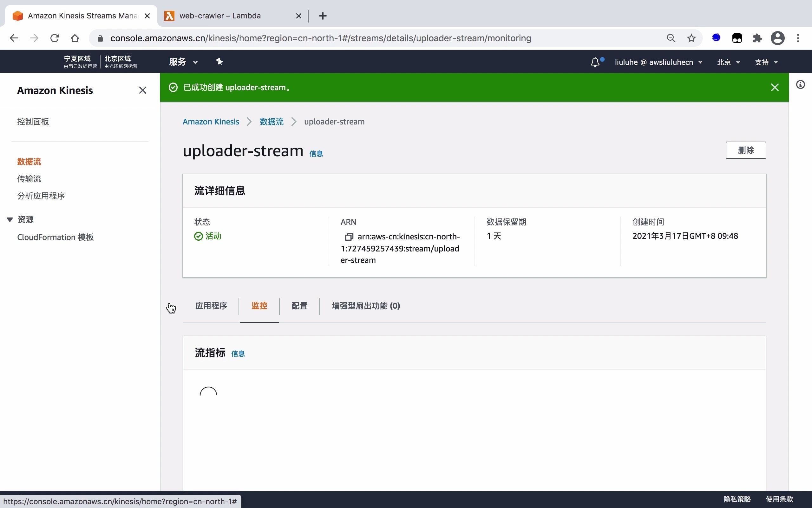Click the creation time 2021年3月17日GMT+8 09:48
The image size is (812, 508).
click(x=685, y=236)
